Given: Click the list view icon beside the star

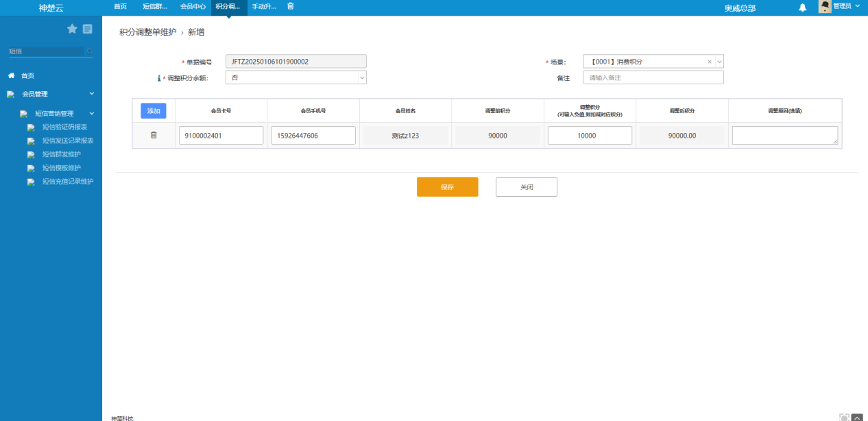Looking at the screenshot, I should tap(88, 29).
